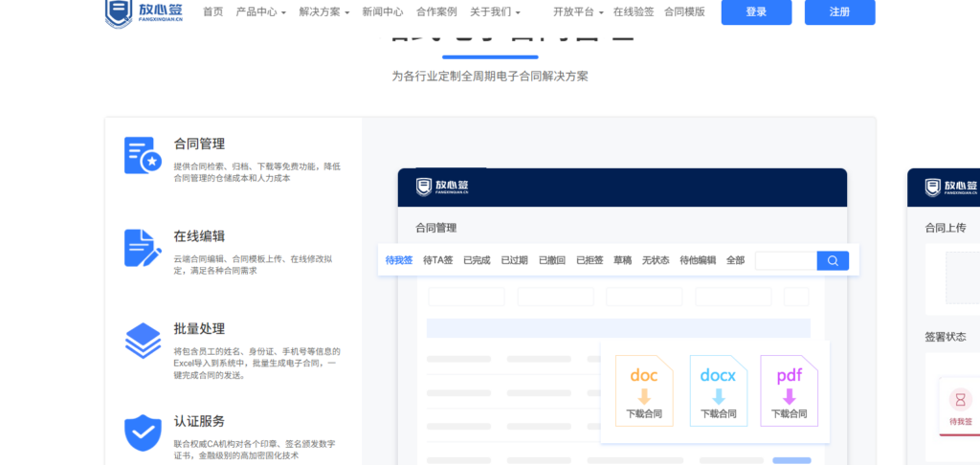
Task: Click the contract search input field
Action: (x=786, y=260)
